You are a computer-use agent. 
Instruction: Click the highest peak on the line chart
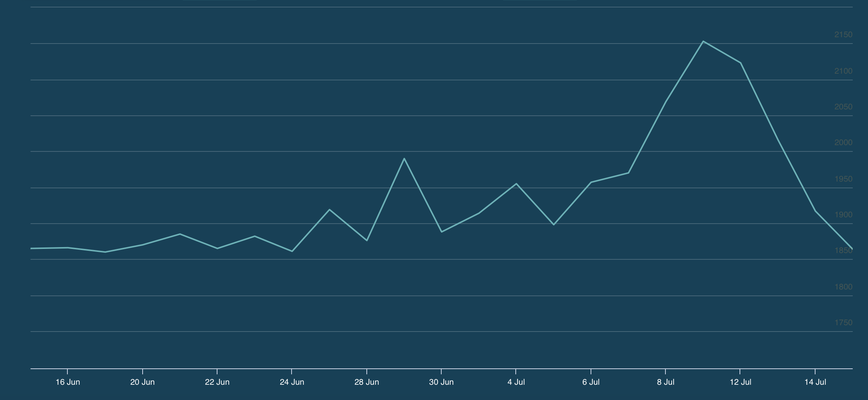coord(703,41)
